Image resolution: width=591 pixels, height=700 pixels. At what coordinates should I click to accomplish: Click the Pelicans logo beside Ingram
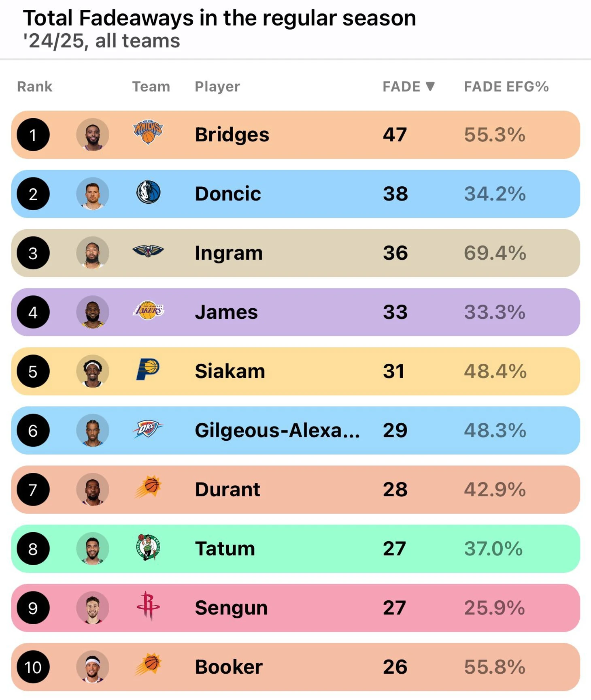point(148,252)
